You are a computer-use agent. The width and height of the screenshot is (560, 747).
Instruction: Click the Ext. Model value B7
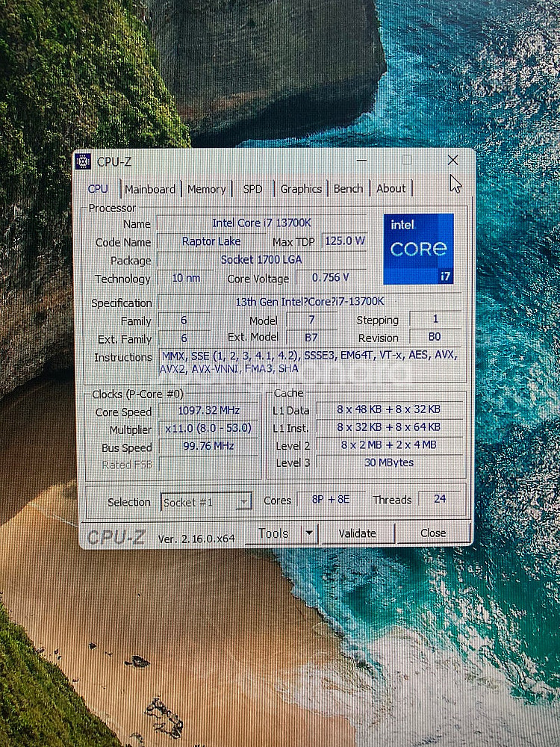click(311, 338)
